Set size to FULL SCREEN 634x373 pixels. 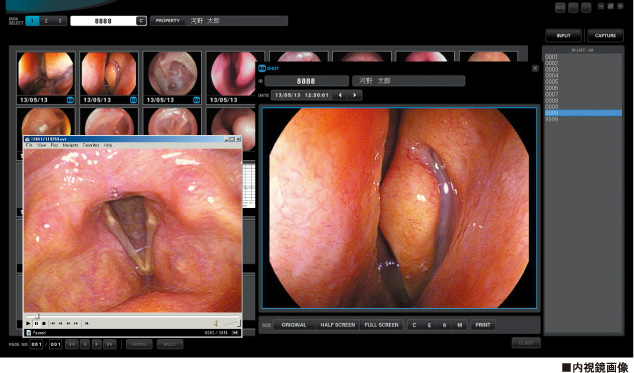pos(381,325)
